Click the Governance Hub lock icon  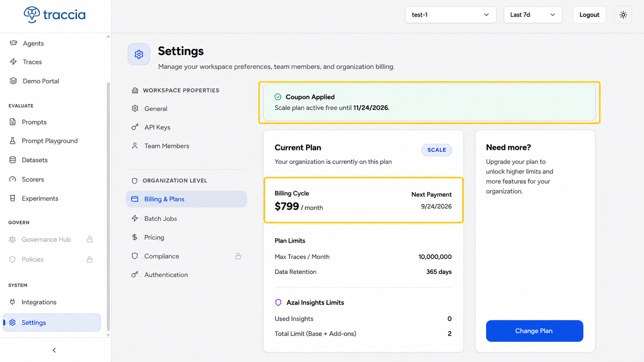click(89, 239)
